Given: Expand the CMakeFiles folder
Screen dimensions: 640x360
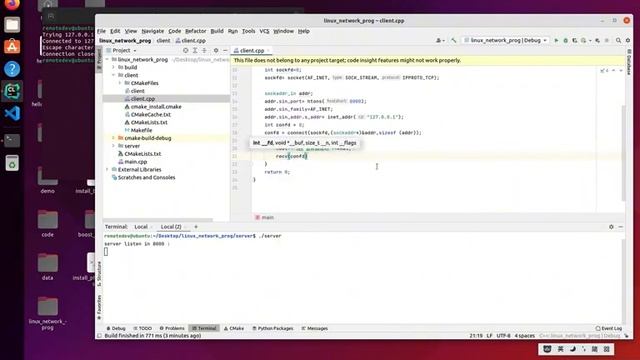Looking at the screenshot, I should (x=120, y=83).
